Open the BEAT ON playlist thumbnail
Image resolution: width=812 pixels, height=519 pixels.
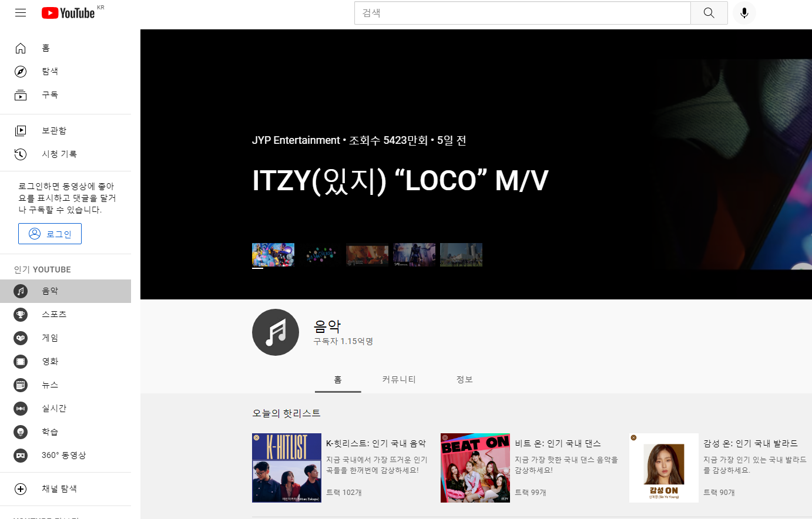[475, 468]
